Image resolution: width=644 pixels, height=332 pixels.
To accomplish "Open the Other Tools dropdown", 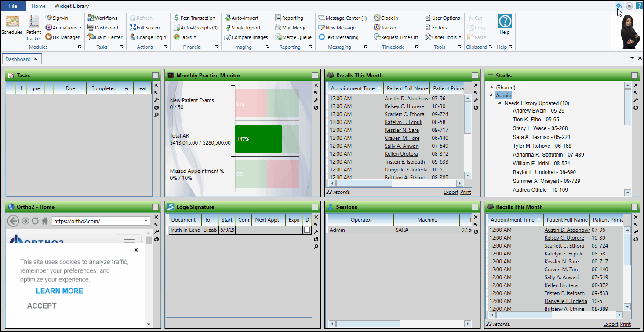I will pos(443,37).
